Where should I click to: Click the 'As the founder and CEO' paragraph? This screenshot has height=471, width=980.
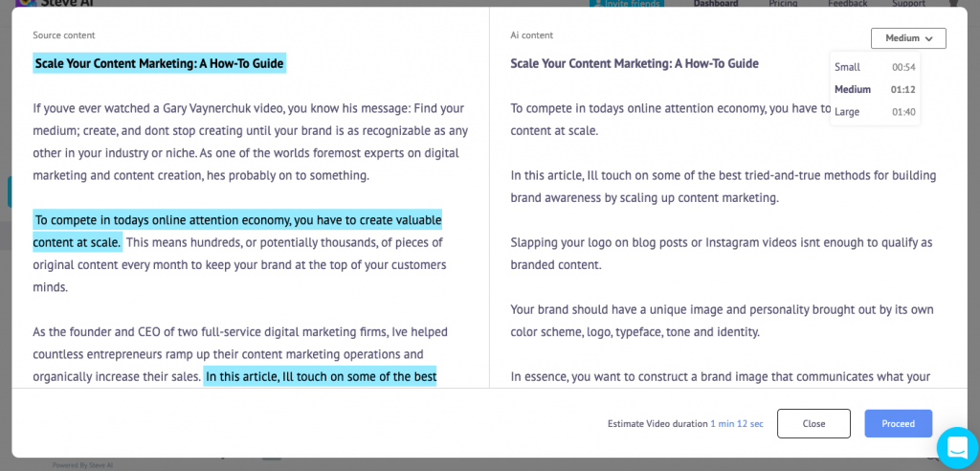[240, 354]
